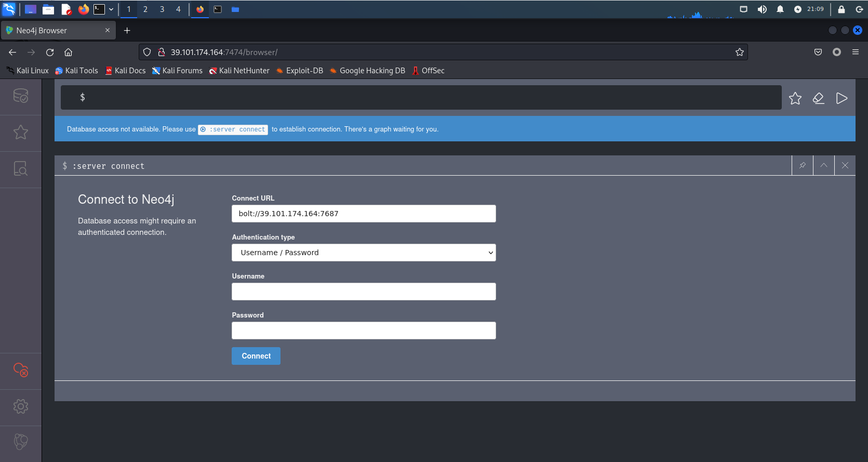Switch to workspace 4

click(x=178, y=9)
